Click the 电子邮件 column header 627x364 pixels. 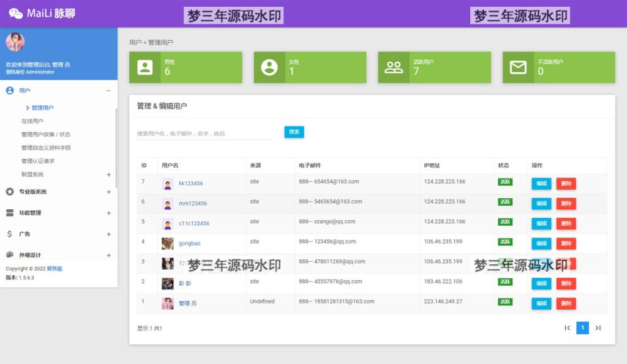[x=310, y=165]
